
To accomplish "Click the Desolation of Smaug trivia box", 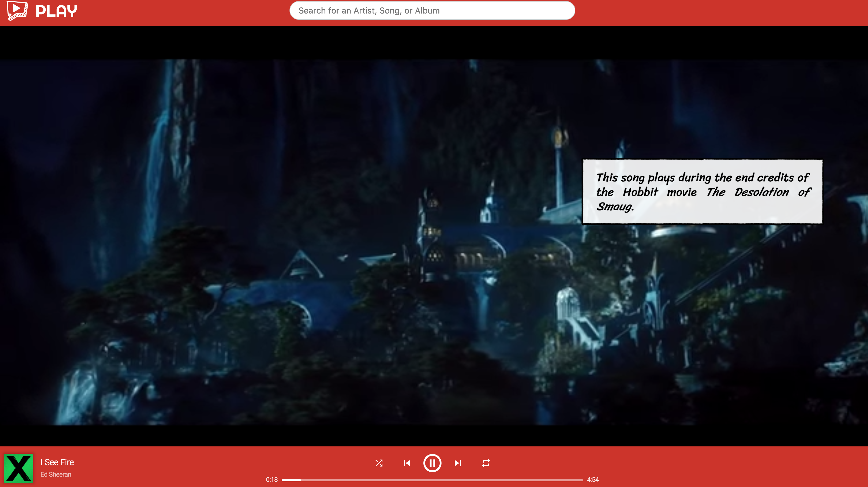I will 702,191.
